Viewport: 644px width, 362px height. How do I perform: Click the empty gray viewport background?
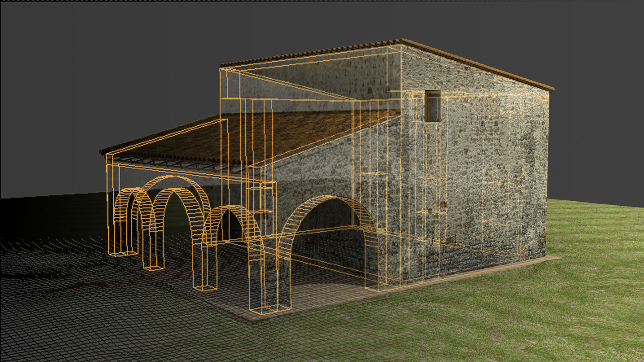[101, 67]
